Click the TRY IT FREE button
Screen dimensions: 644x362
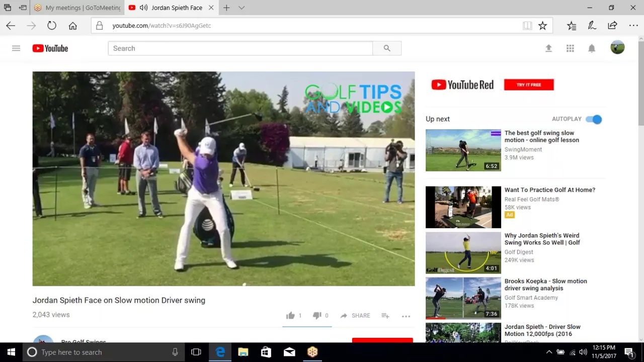(x=529, y=84)
